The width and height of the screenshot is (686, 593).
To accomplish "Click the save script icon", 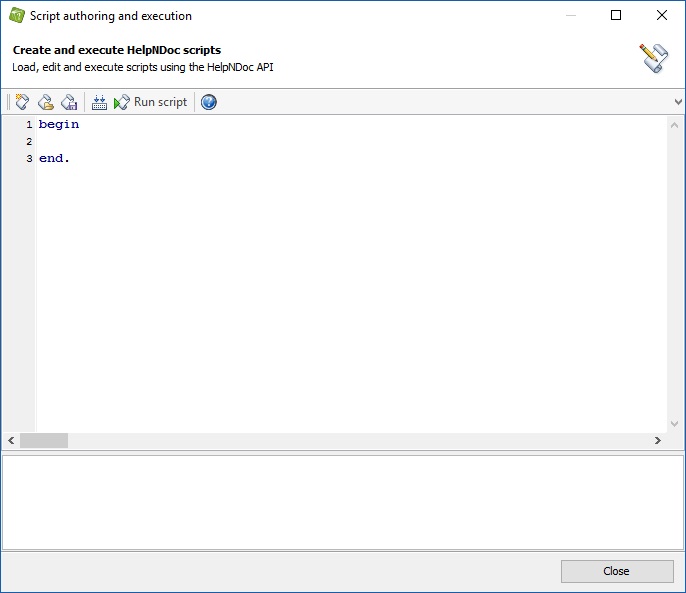I will pyautogui.click(x=69, y=102).
